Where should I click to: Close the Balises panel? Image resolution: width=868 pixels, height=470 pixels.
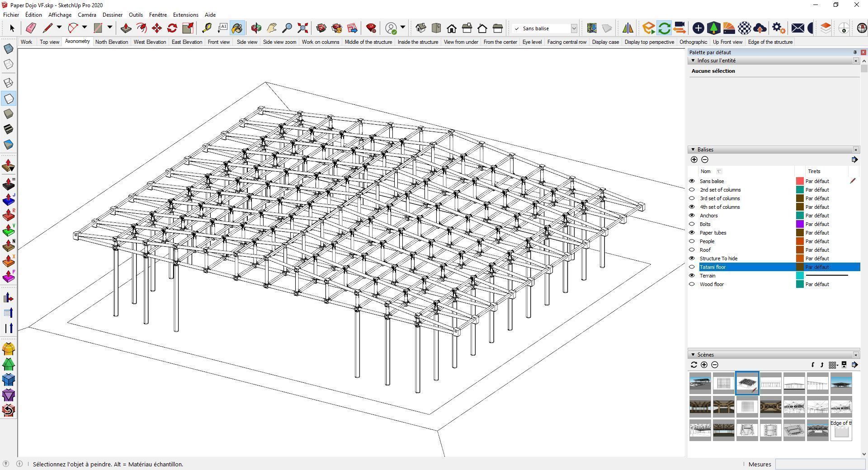click(856, 150)
